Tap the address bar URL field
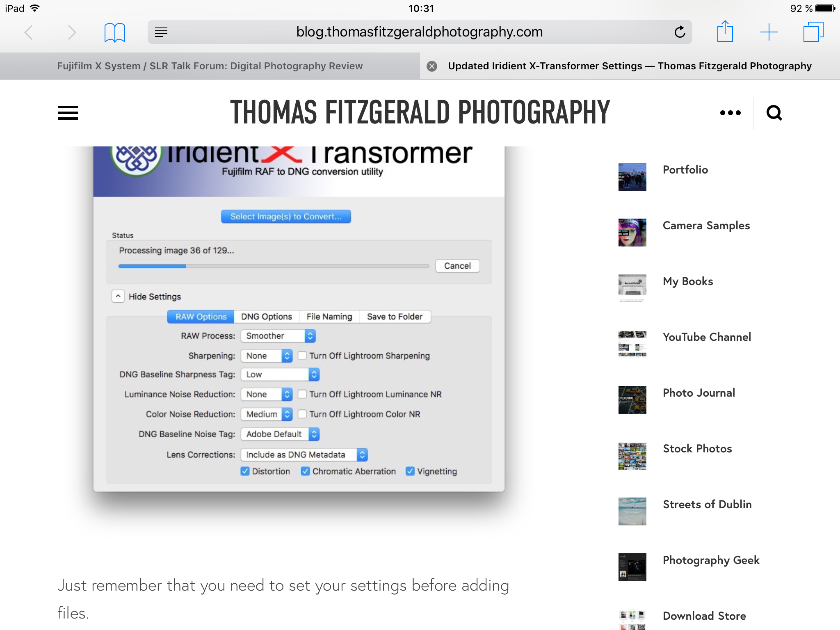 coord(420,32)
